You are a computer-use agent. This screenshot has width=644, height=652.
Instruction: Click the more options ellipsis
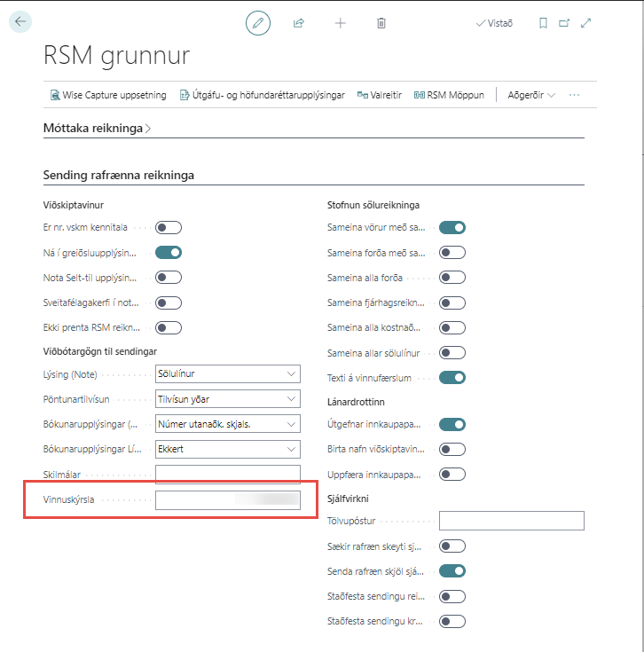575,95
